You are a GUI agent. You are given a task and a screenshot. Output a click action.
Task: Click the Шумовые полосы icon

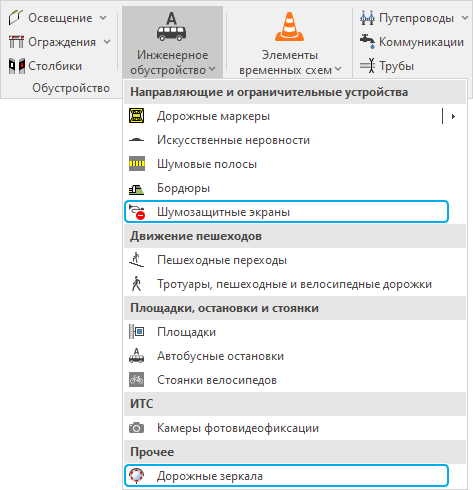[x=137, y=164]
